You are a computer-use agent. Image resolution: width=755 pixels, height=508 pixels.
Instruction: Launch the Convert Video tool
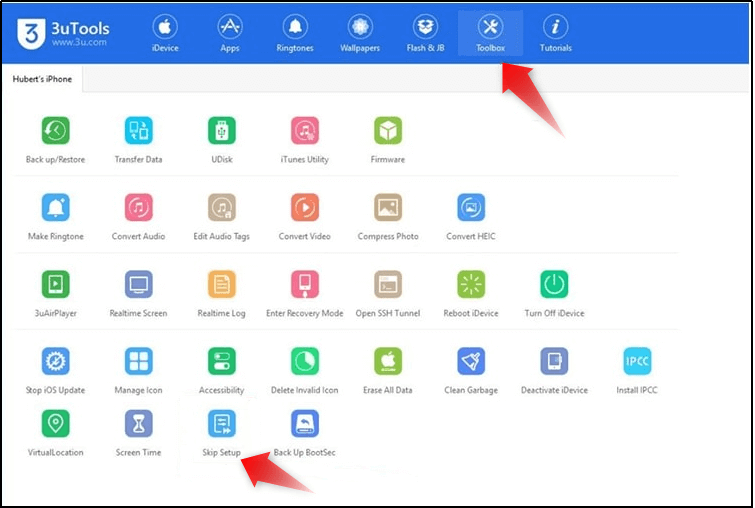click(x=305, y=208)
